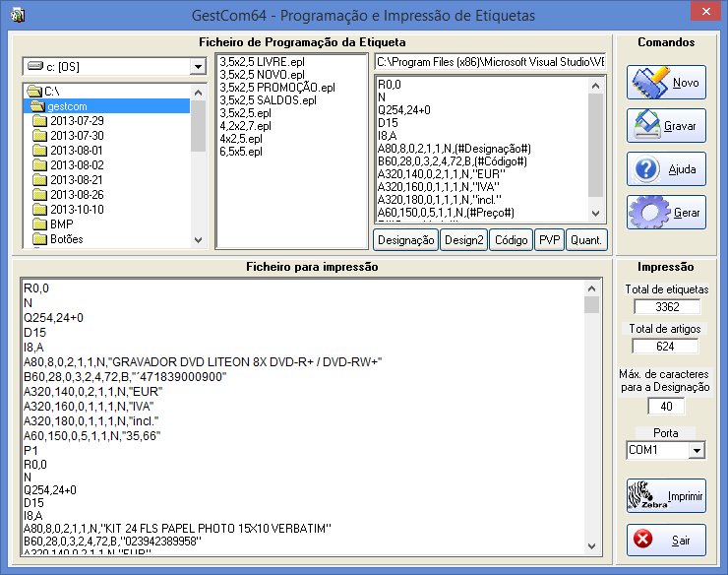
Task: Click the red Sair exit icon
Action: pyautogui.click(x=643, y=540)
